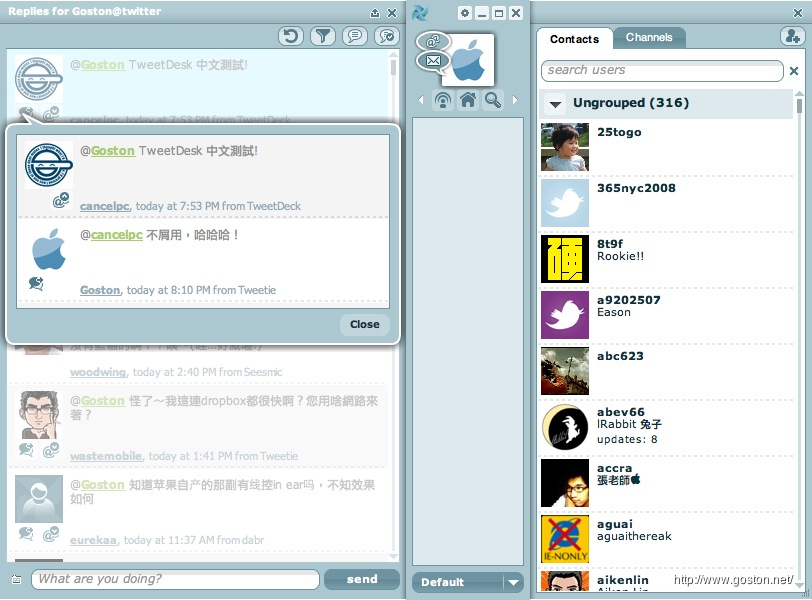Switch to the Channels tab
The image size is (812, 600).
point(649,38)
